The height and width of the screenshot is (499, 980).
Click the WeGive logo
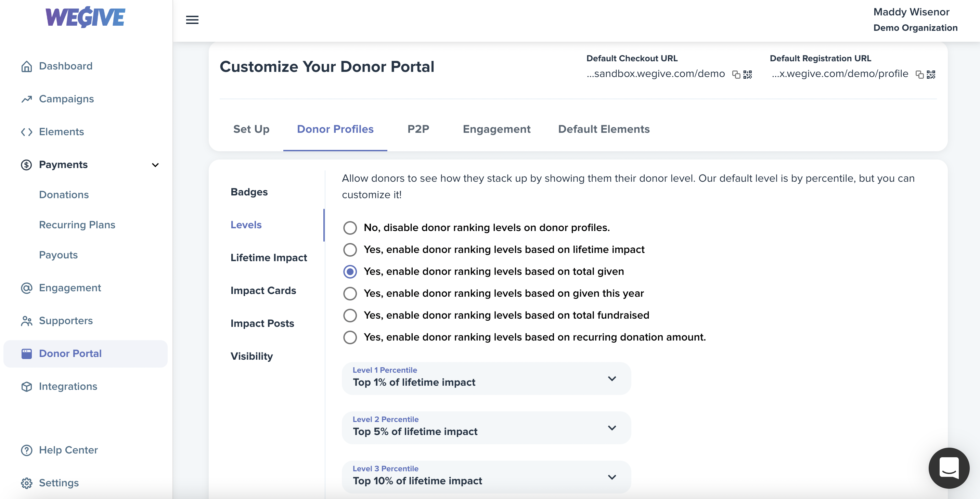coord(85,17)
